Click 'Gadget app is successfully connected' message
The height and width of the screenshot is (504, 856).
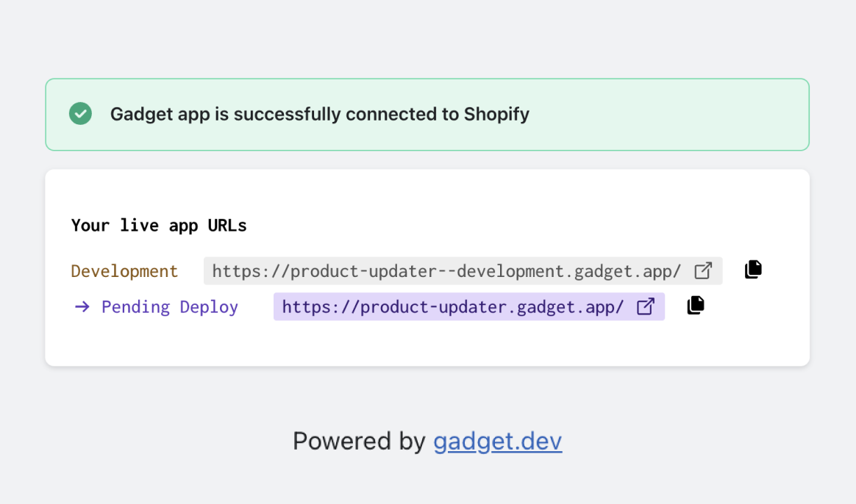click(319, 114)
